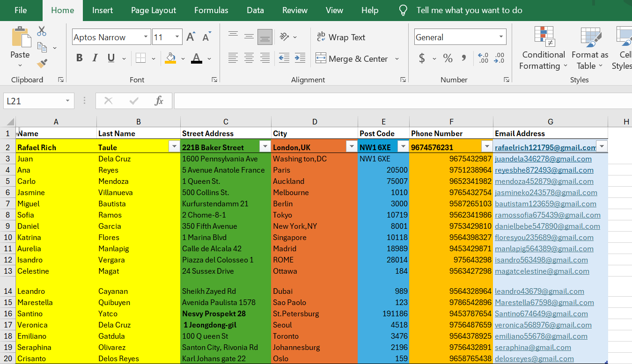Click the Cut scissors icon
The height and width of the screenshot is (364, 632).
[42, 31]
